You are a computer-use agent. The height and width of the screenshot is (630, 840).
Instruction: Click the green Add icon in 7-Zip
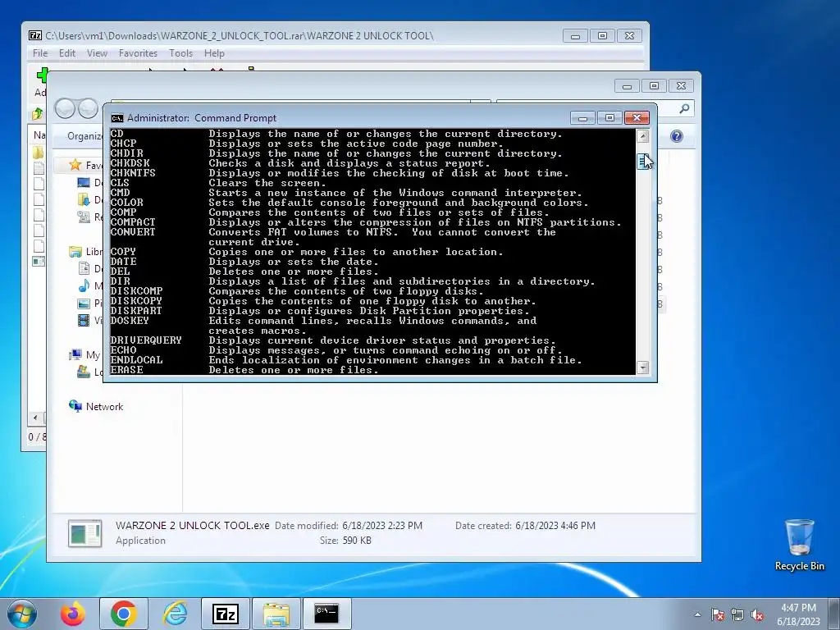(42, 75)
